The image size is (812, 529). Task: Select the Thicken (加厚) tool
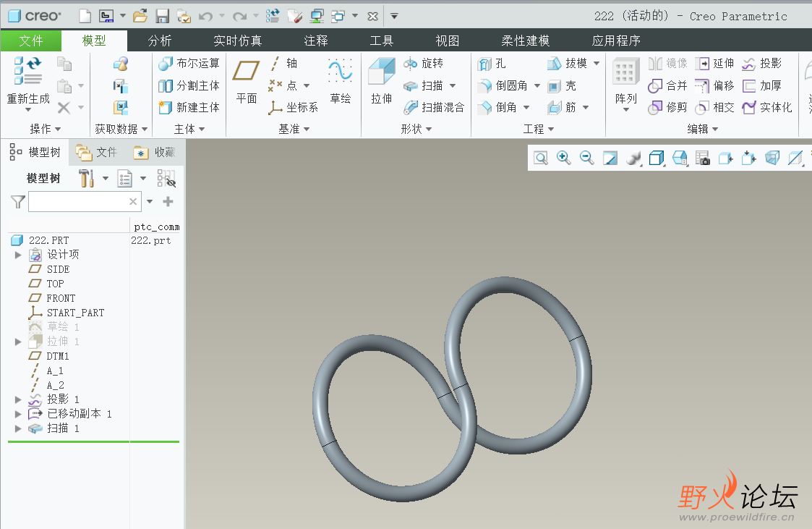pos(762,85)
